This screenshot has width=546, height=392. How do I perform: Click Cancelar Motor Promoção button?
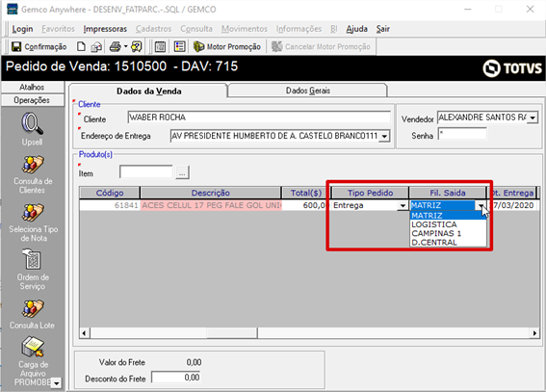coord(321,46)
